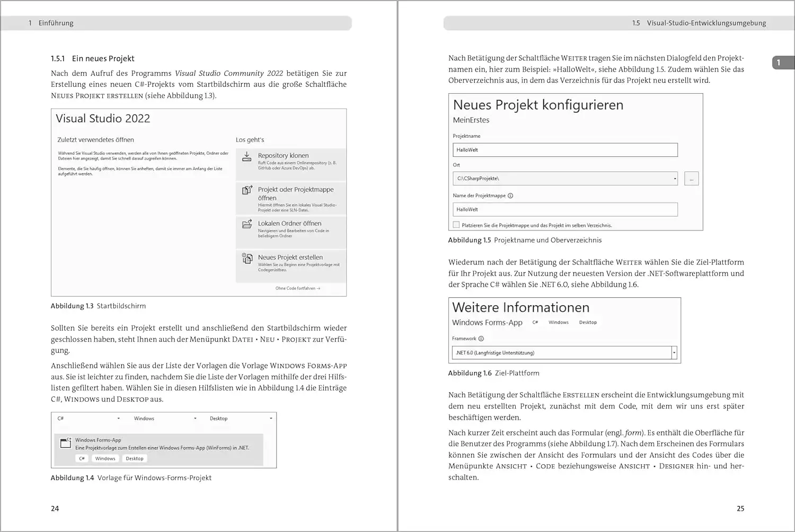
Task: Open the C# language filter dropdown
Action: 118,419
